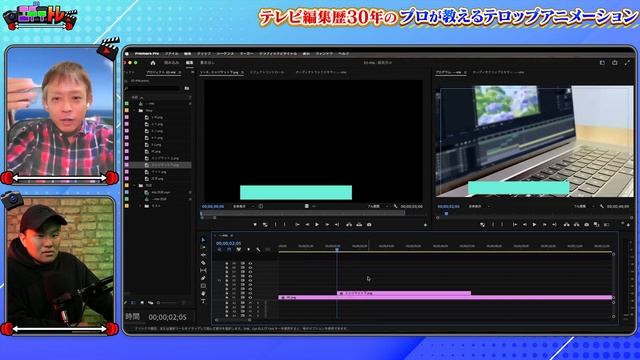Open the ファイル menu
This screenshot has height=360, width=640.
click(172, 53)
